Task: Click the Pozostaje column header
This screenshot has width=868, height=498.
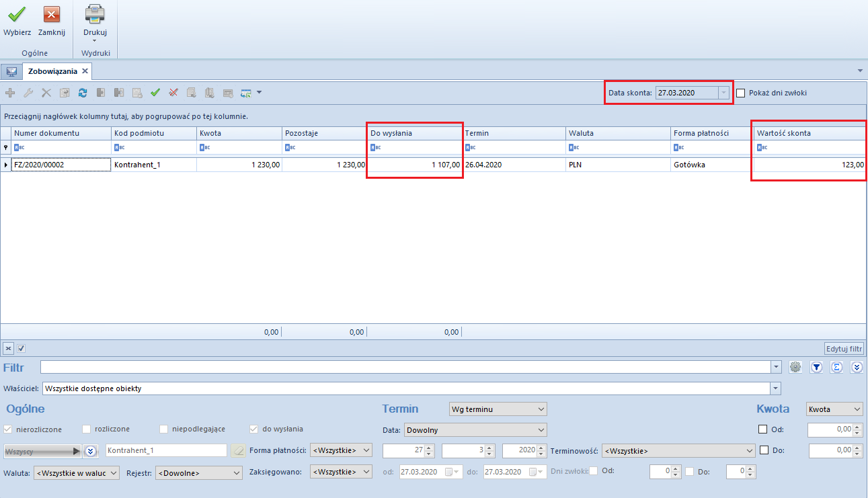Action: (x=325, y=133)
